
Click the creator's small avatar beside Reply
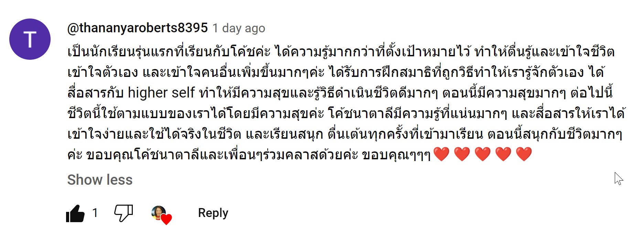point(159,213)
